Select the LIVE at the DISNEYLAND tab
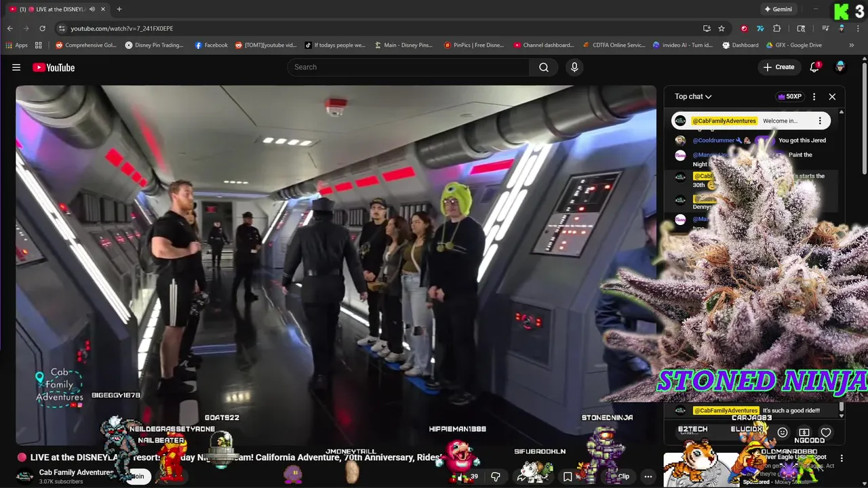The image size is (868, 488). tap(58, 9)
